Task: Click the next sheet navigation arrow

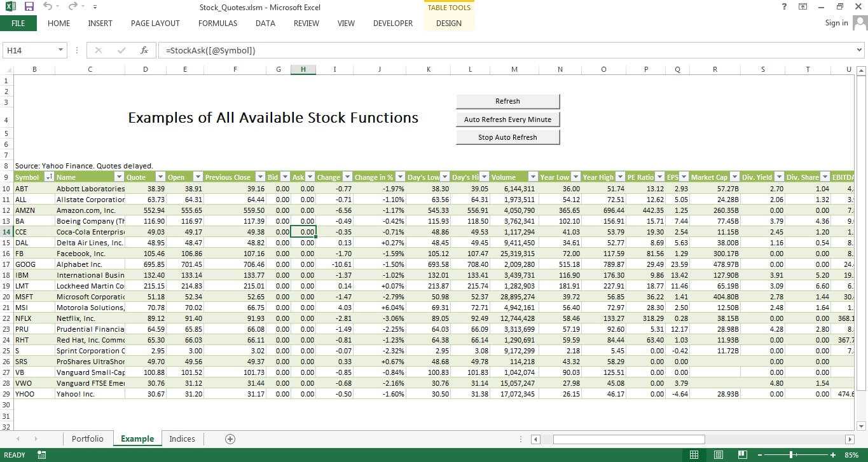Action: [x=36, y=438]
